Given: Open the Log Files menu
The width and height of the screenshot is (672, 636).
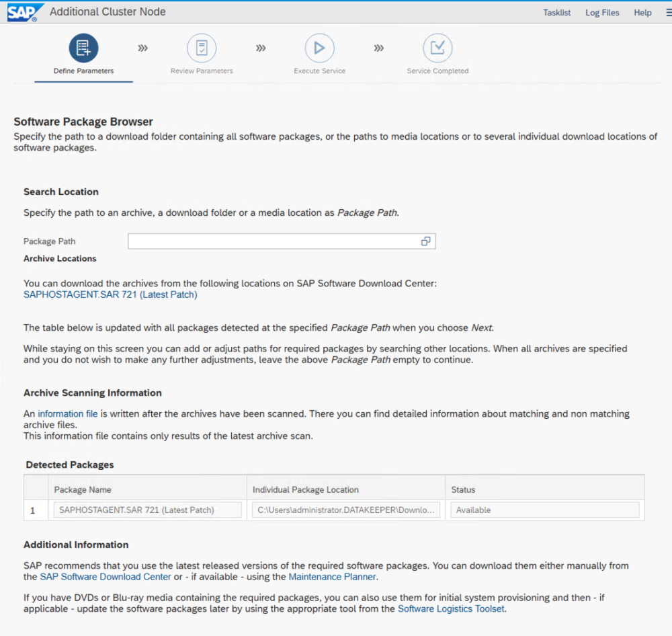Looking at the screenshot, I should [602, 12].
